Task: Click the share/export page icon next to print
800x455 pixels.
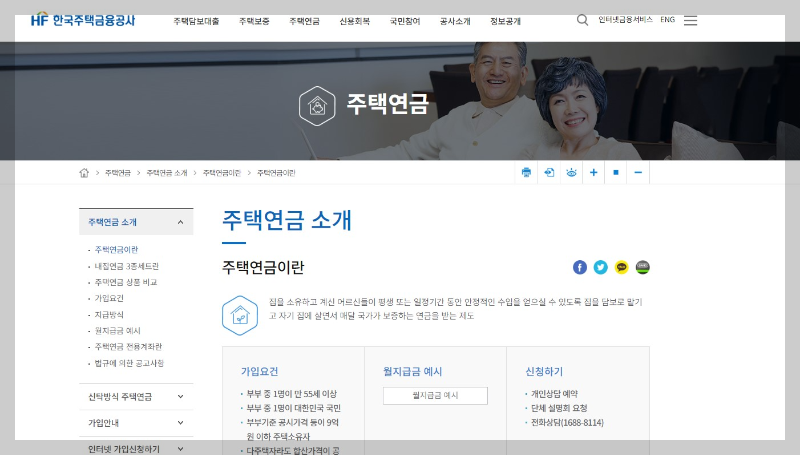Action: click(x=549, y=172)
